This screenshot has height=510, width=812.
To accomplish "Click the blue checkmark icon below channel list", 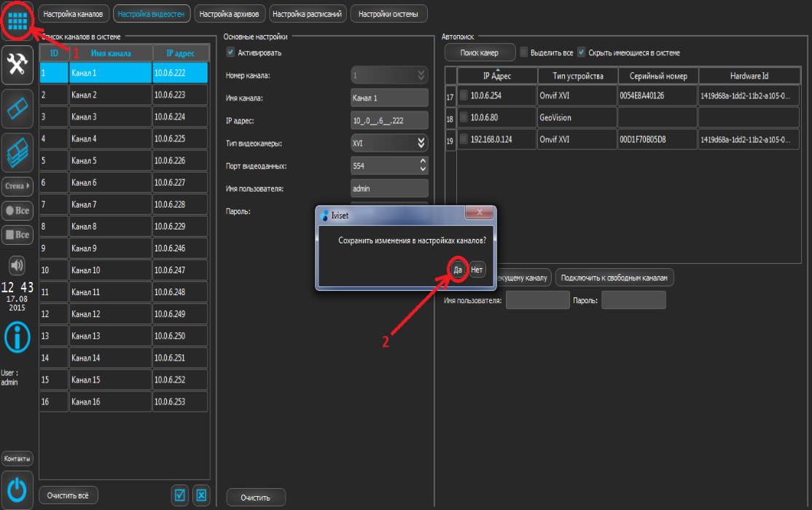I will [x=179, y=495].
